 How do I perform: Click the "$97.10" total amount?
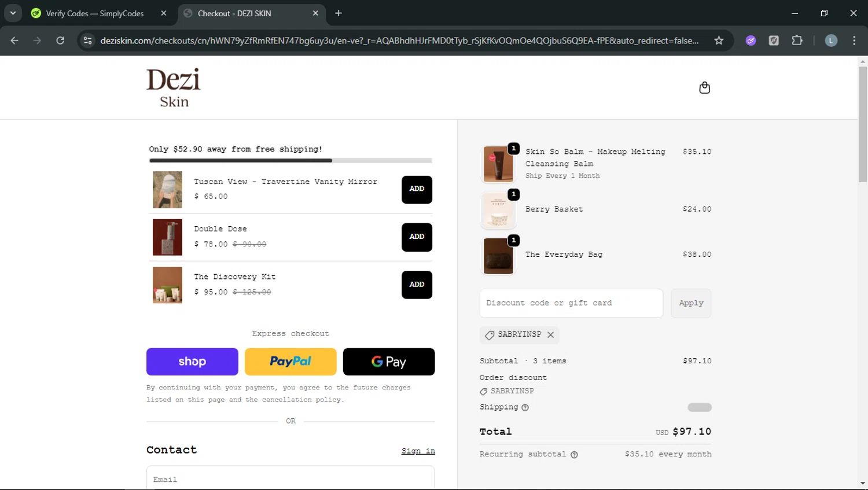click(x=692, y=432)
